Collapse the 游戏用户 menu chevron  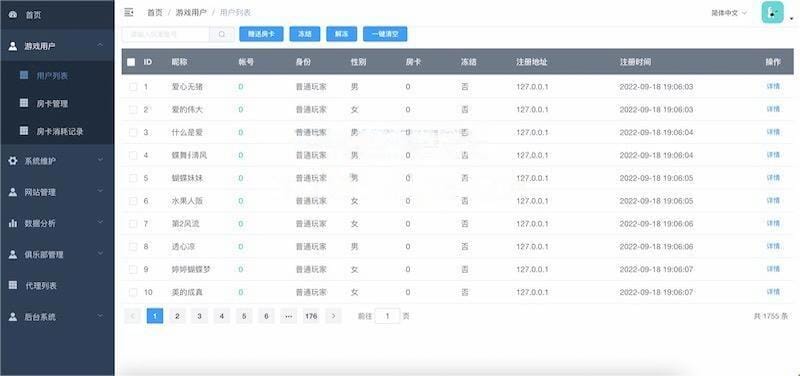(101, 45)
